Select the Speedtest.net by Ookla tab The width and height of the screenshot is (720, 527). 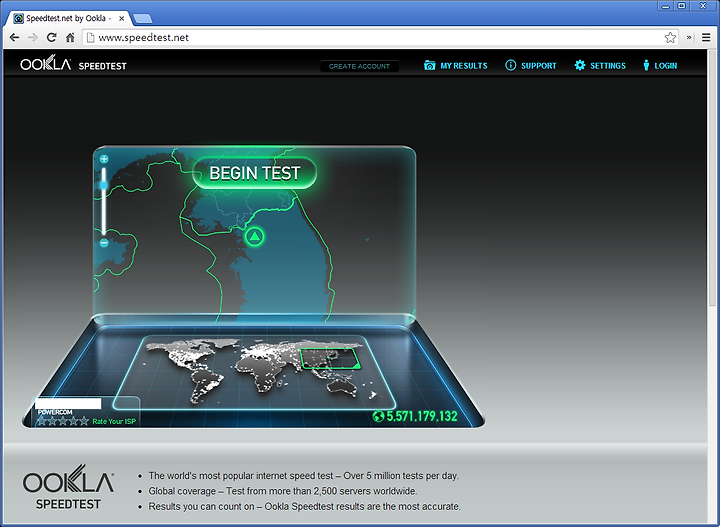(x=67, y=18)
